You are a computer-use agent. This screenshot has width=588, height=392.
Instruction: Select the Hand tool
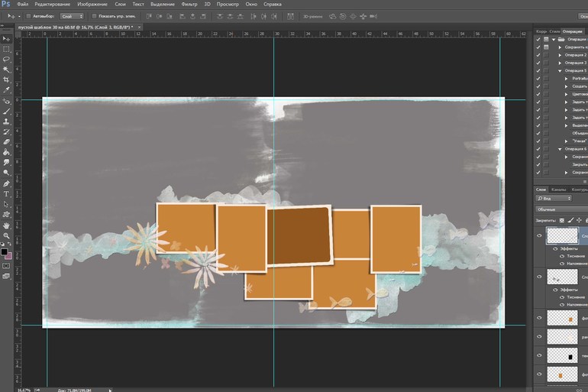click(6, 225)
